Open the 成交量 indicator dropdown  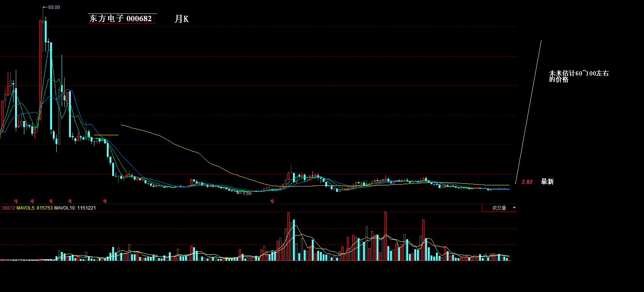click(x=499, y=208)
